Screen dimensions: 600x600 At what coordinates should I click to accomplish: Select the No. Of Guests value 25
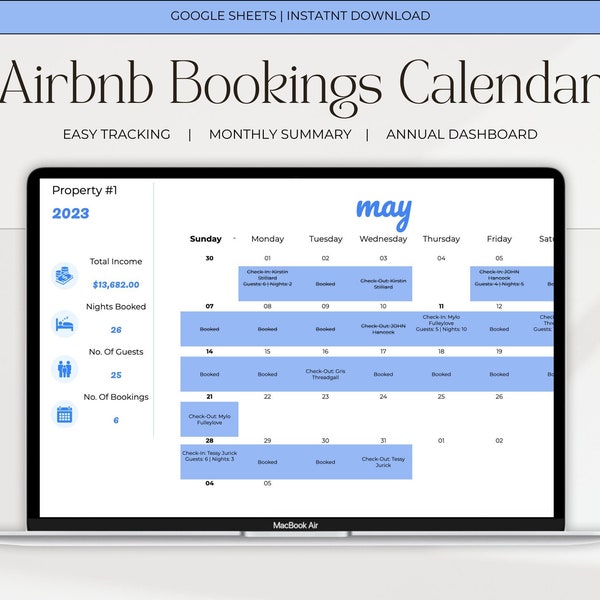click(116, 375)
